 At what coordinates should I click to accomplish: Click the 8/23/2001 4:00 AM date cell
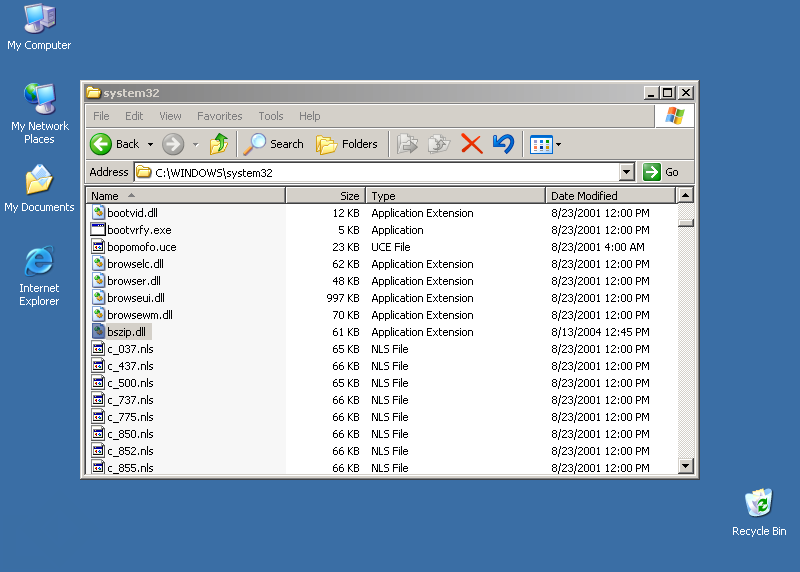click(597, 247)
